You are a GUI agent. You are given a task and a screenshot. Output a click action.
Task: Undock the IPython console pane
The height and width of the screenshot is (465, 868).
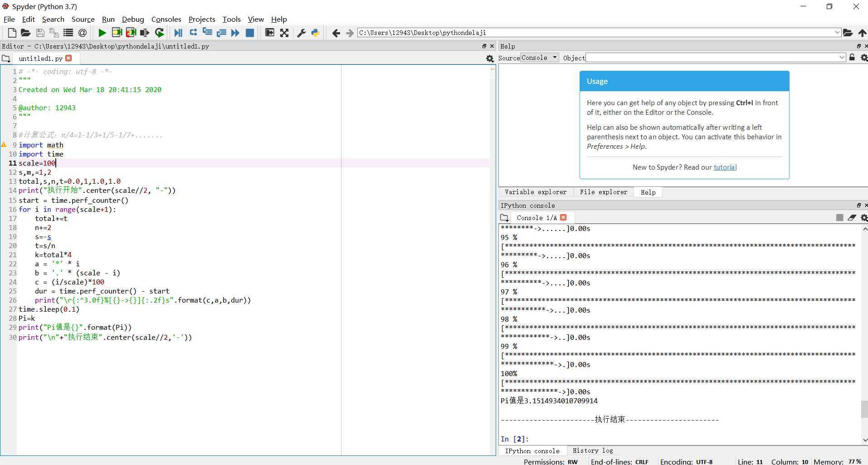pos(858,206)
